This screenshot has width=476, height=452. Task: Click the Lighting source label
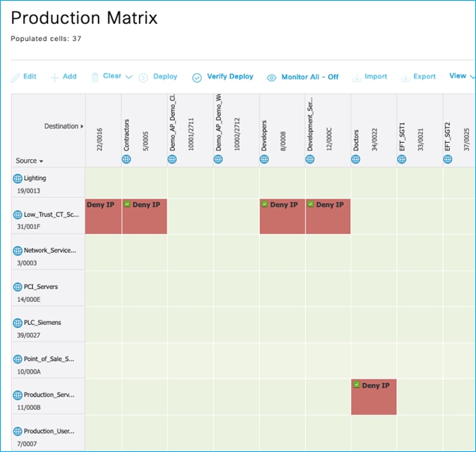[35, 179]
